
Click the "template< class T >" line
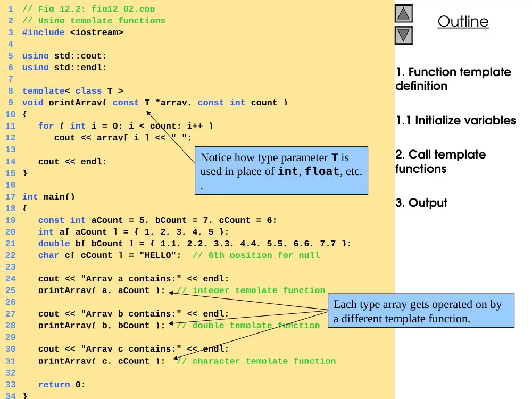pyautogui.click(x=72, y=91)
